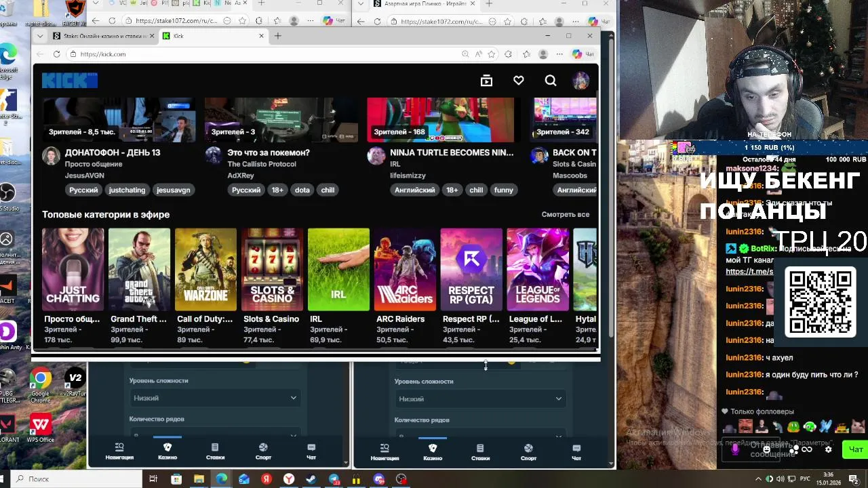Open t.me link in chat
The height and width of the screenshot is (488, 868).
click(749, 272)
